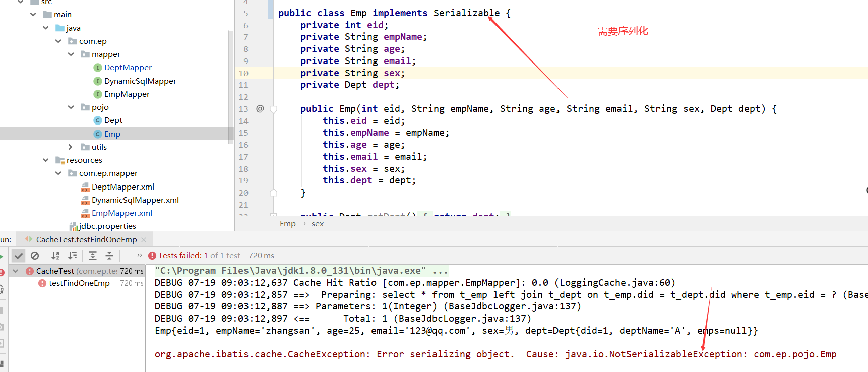Fold the Emp constructor at line 13
The width and height of the screenshot is (868, 372).
(274, 109)
